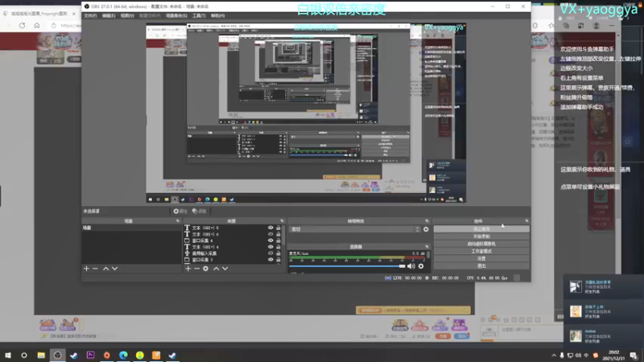Float the 混音器 dock using its header icon
This screenshot has height=362, width=644.
point(427,247)
